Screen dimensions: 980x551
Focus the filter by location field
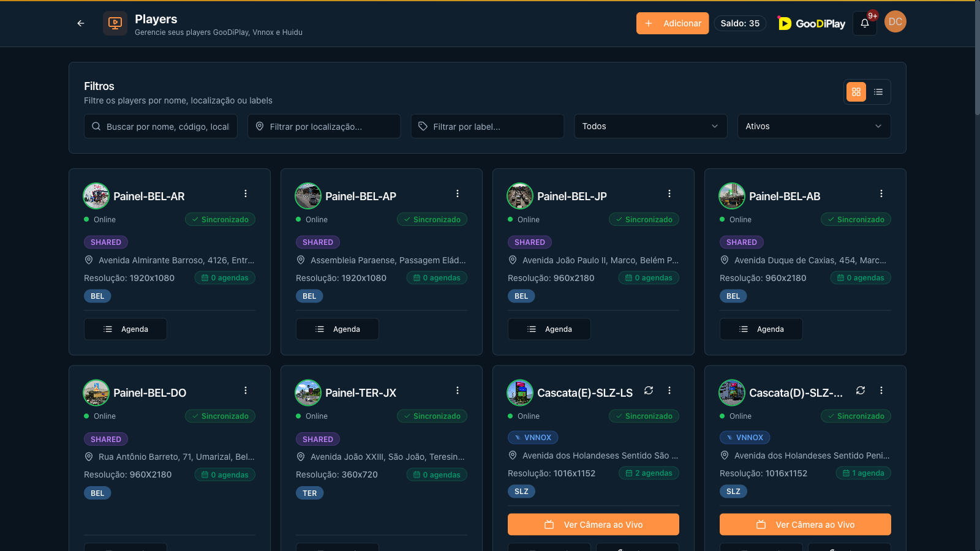pos(324,126)
